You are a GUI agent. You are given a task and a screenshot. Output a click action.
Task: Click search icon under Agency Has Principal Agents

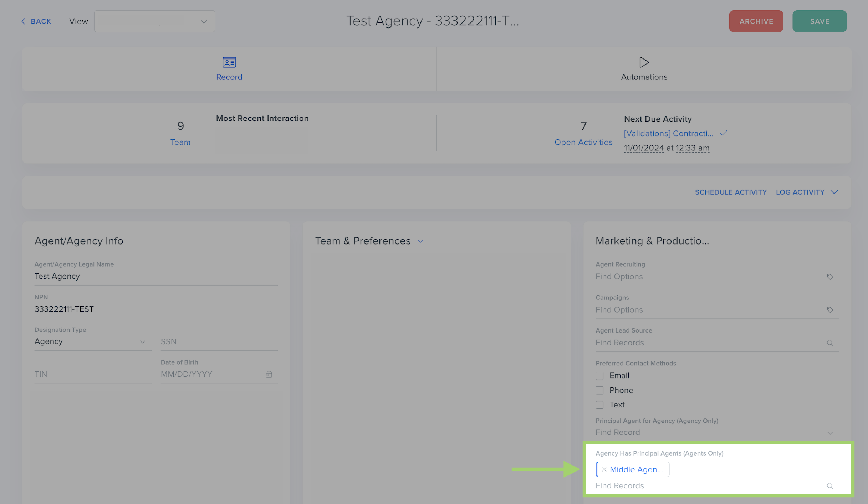(830, 486)
